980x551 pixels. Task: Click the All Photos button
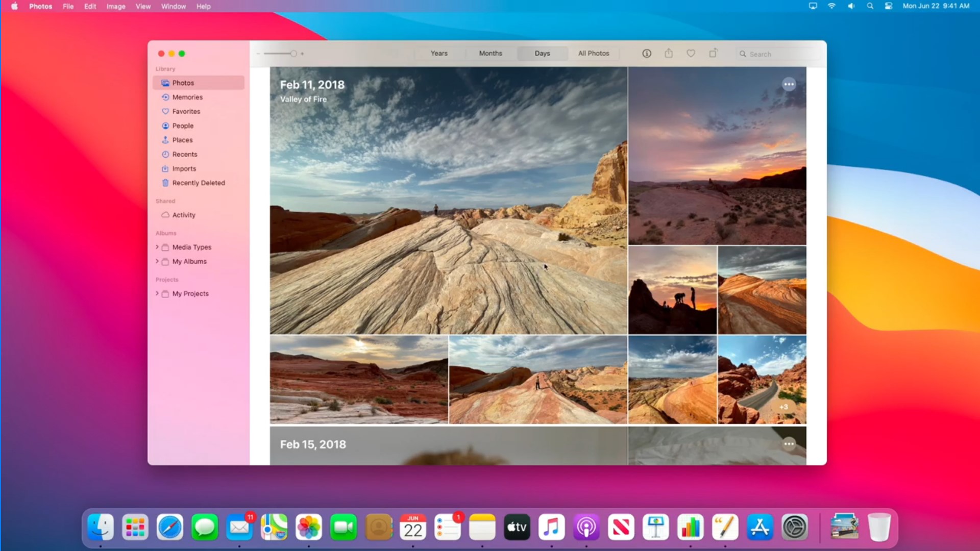[x=593, y=53]
